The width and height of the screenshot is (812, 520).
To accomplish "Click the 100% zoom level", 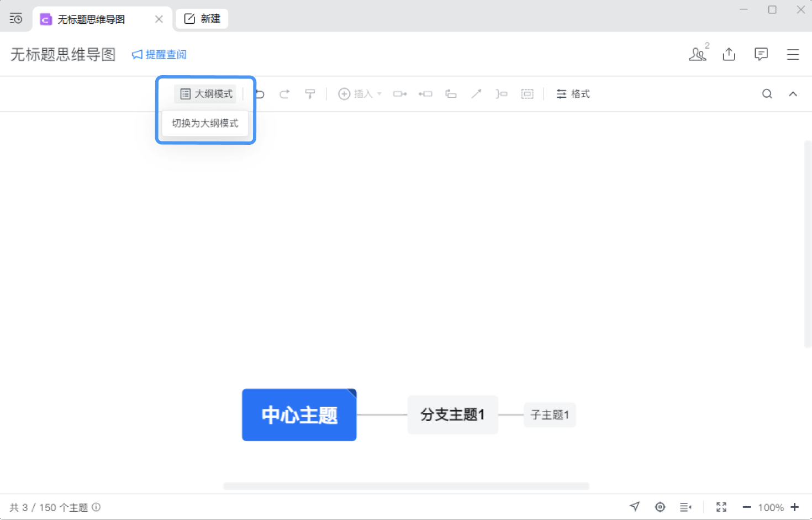I will (x=771, y=507).
